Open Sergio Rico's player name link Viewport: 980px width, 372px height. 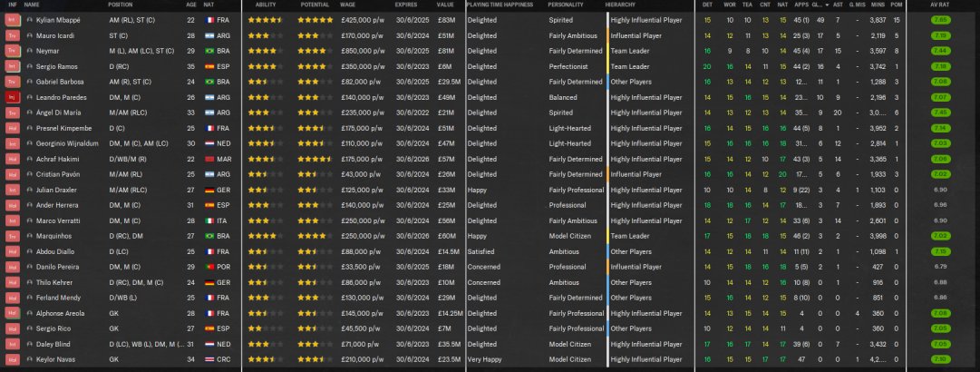tap(53, 328)
